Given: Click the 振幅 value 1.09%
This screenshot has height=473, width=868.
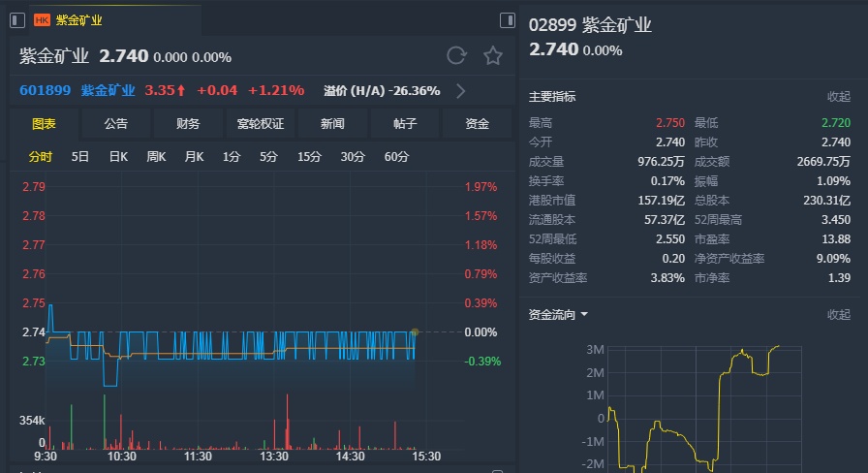Looking at the screenshot, I should coord(834,181).
